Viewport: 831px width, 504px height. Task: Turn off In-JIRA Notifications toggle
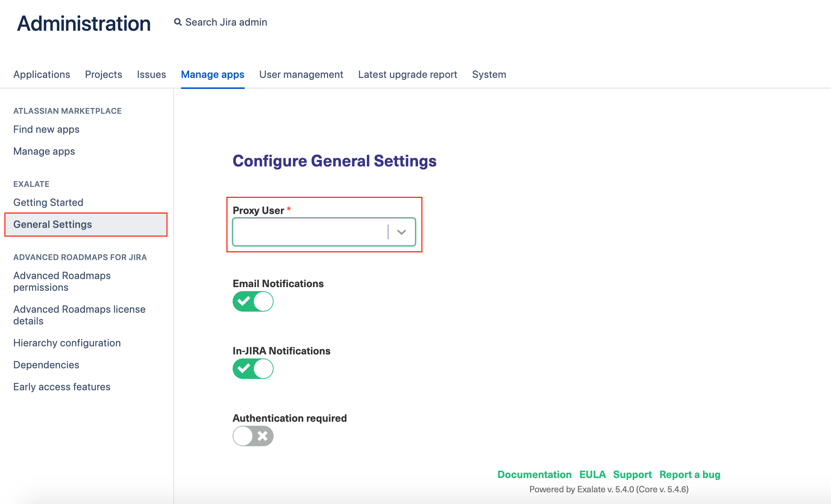click(x=253, y=369)
